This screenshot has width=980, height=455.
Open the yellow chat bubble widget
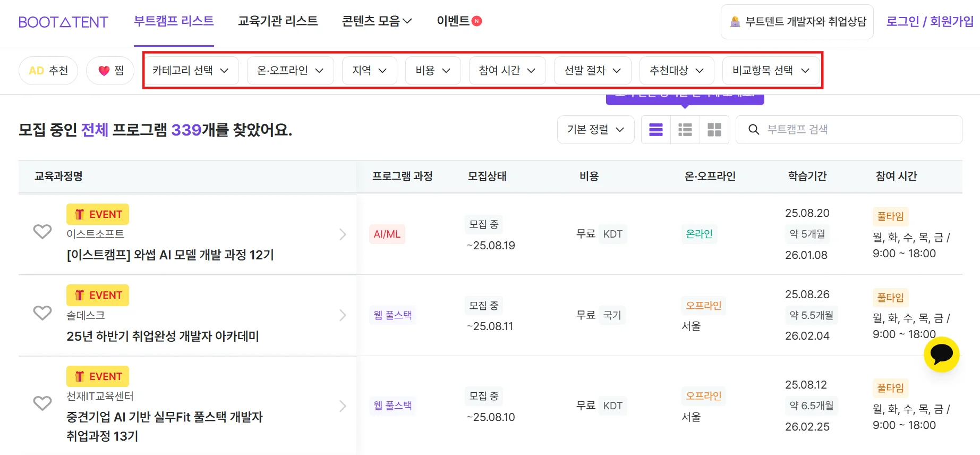[x=941, y=355]
